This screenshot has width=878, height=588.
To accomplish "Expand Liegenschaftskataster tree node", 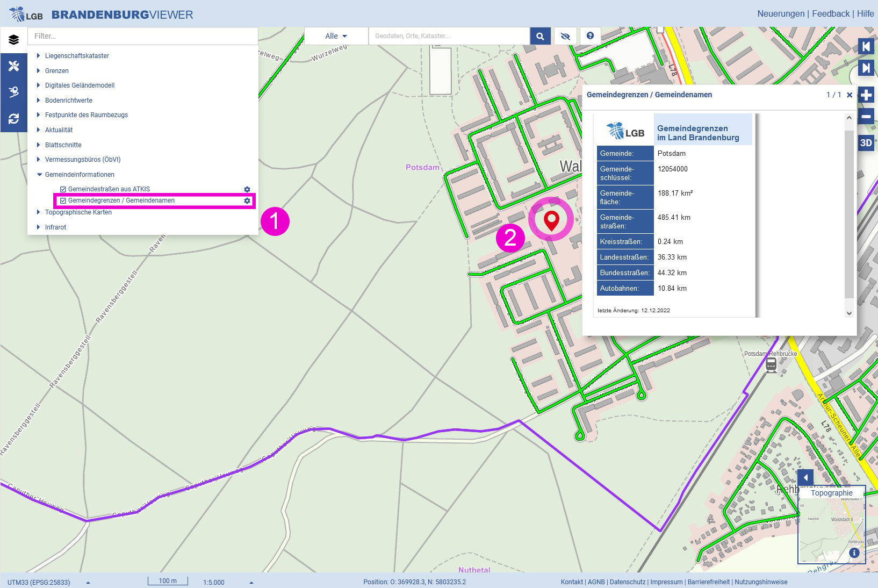I will point(38,56).
